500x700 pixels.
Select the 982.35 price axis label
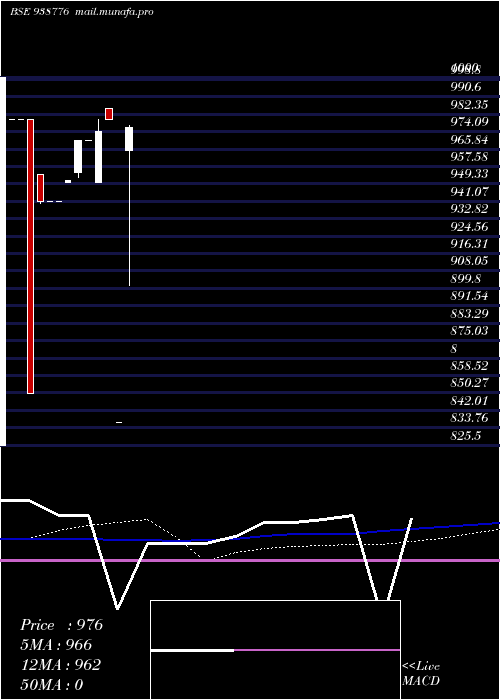469,105
